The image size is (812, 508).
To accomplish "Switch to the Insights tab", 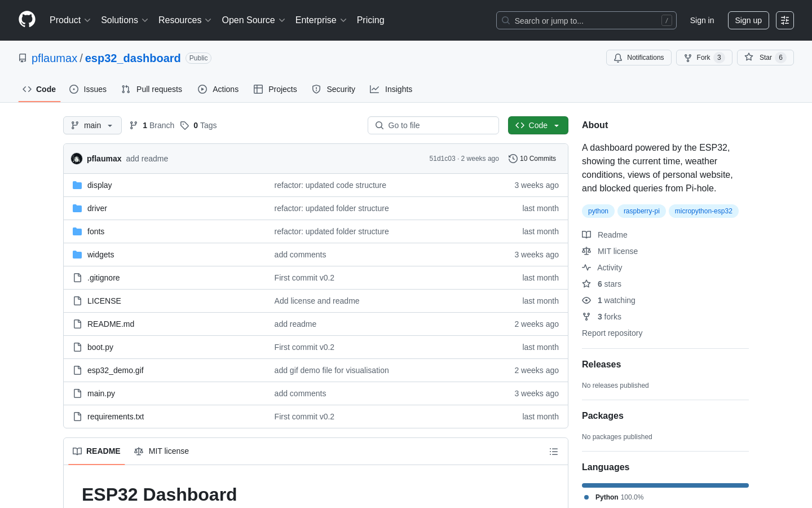I will (x=391, y=89).
